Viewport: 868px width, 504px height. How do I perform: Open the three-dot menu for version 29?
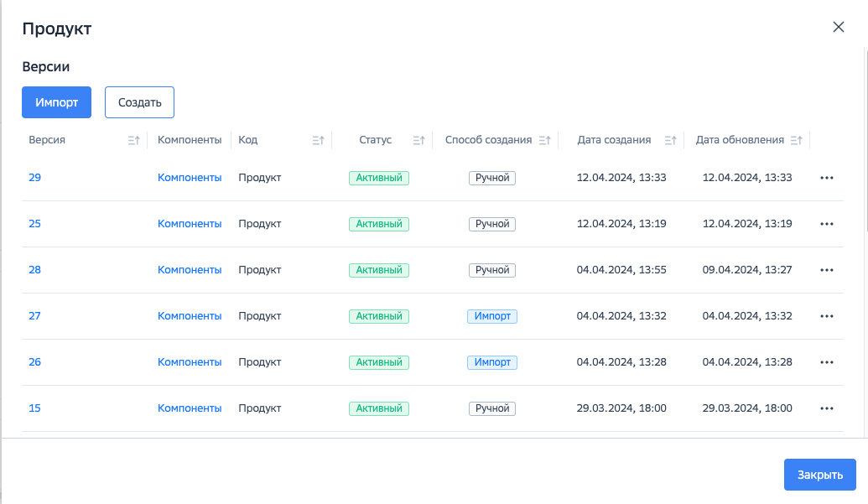point(827,178)
